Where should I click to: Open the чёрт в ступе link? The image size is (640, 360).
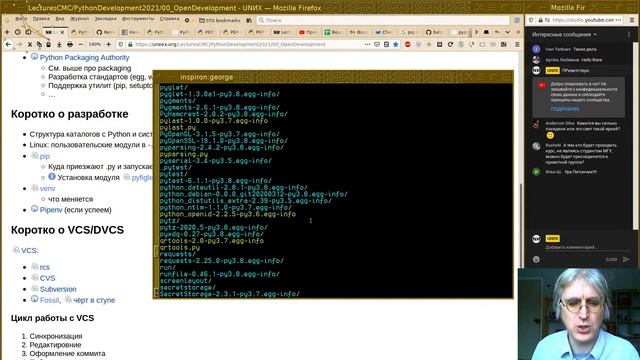(94, 300)
